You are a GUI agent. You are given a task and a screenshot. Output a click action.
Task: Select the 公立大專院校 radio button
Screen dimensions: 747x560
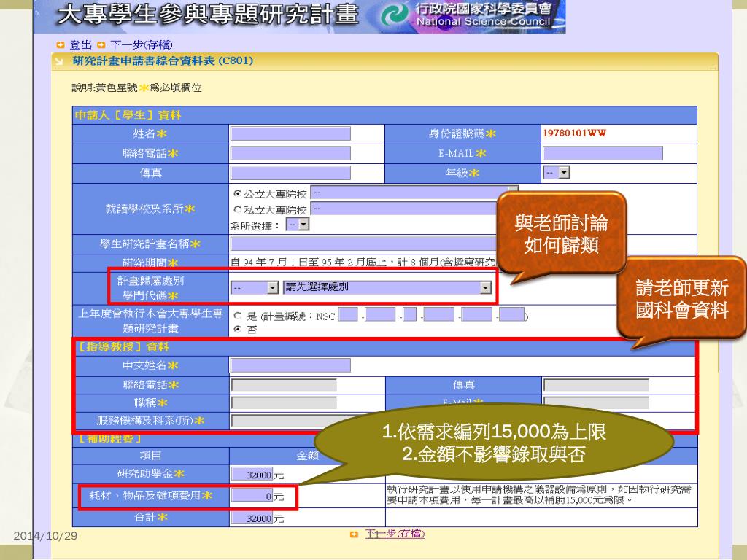pyautogui.click(x=237, y=194)
